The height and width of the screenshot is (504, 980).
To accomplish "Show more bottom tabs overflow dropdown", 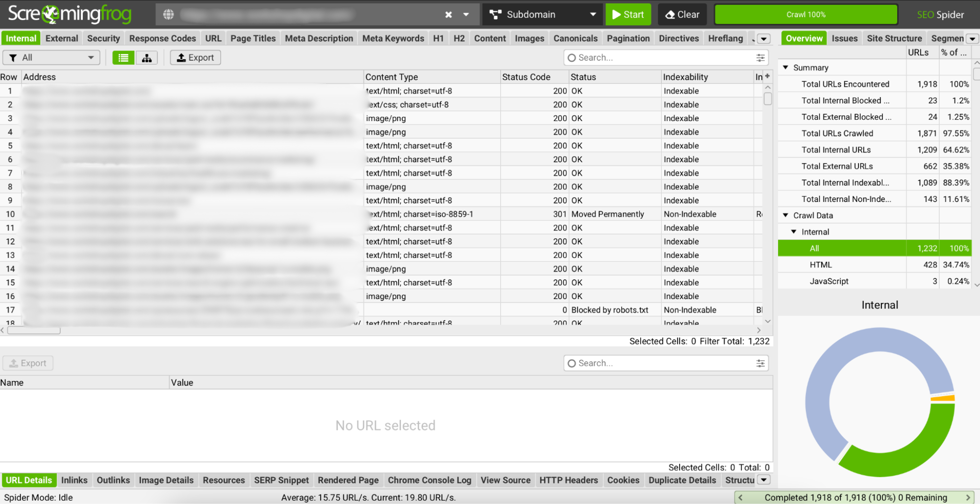I will click(x=764, y=480).
